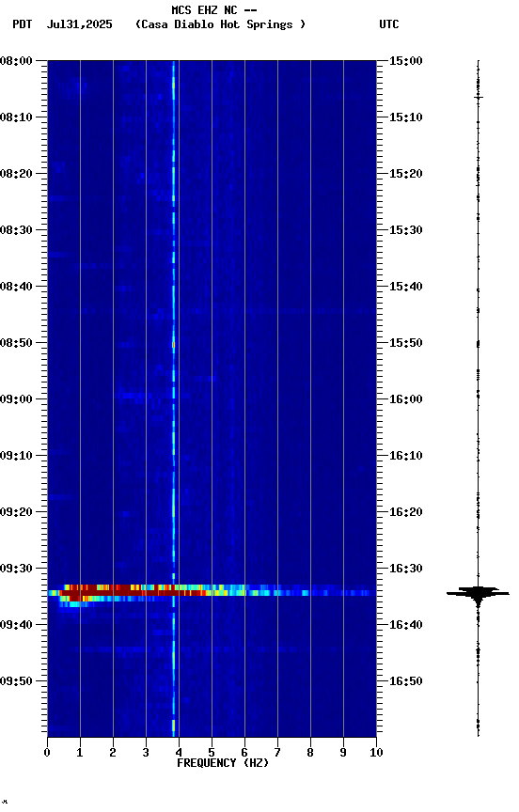
Task: Click the '08:40' PDT time label
Action: coord(16,287)
